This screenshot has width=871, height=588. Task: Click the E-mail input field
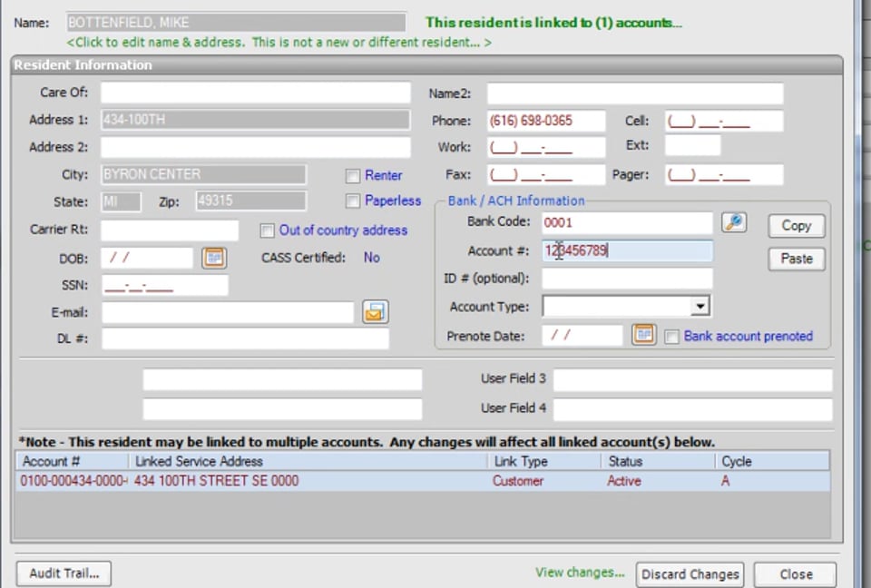click(x=228, y=312)
